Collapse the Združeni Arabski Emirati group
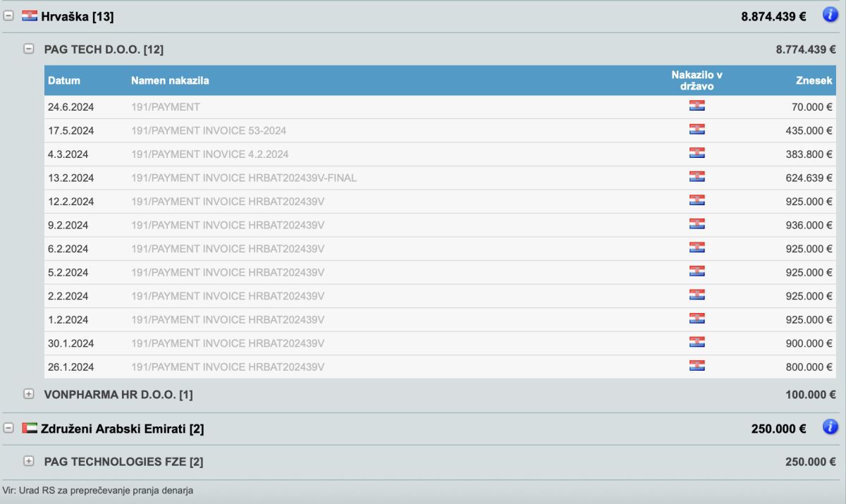This screenshot has height=504, width=846. click(x=9, y=428)
